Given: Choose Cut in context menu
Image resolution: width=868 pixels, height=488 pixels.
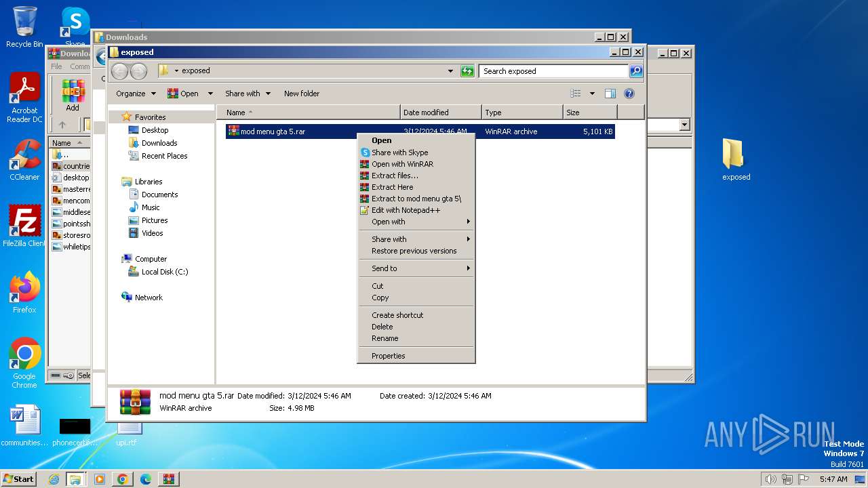Looking at the screenshot, I should click(416, 286).
